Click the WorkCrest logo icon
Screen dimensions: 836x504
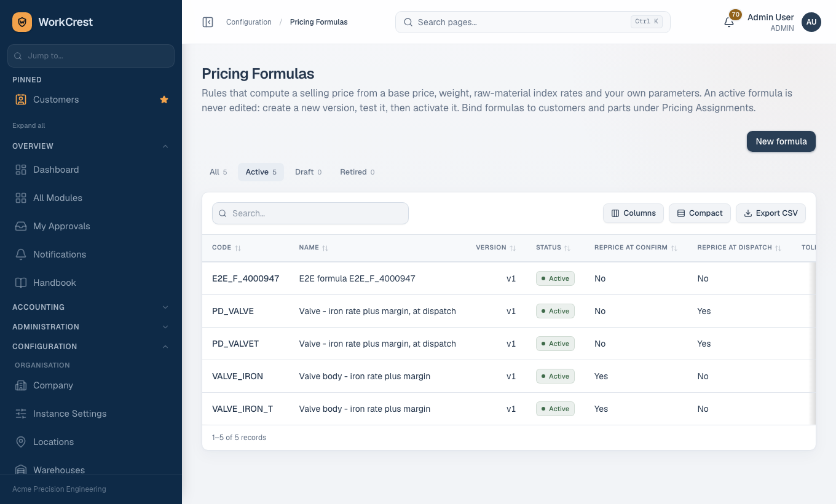(22, 22)
